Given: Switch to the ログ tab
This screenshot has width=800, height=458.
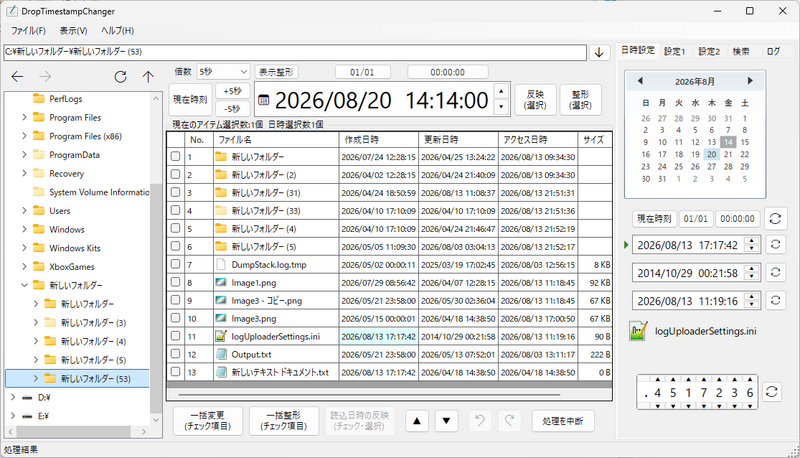Looking at the screenshot, I should (773, 52).
